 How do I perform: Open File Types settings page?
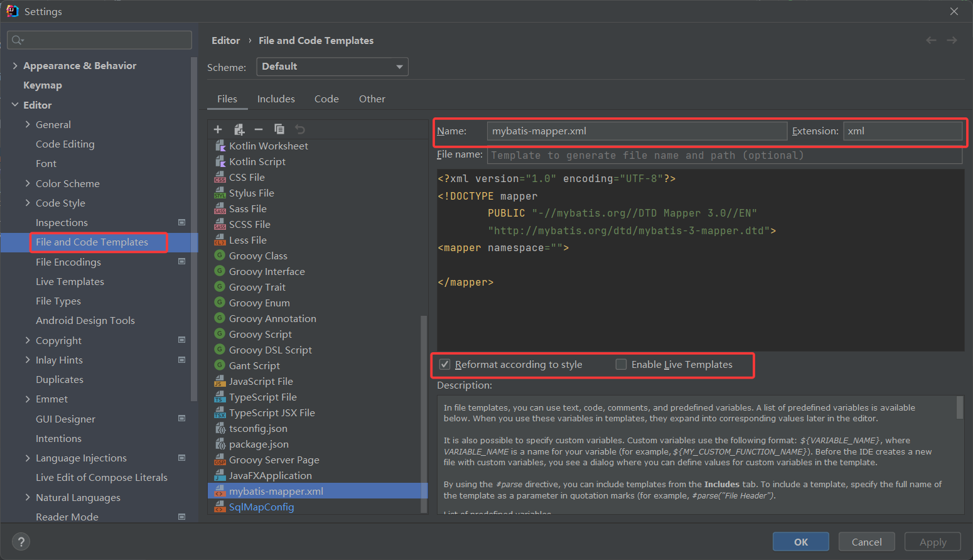58,301
